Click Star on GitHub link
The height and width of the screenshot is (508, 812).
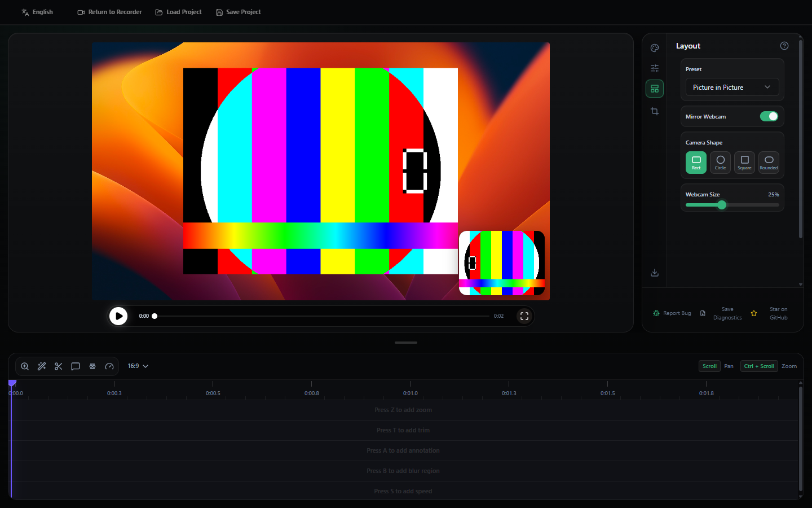(x=770, y=313)
